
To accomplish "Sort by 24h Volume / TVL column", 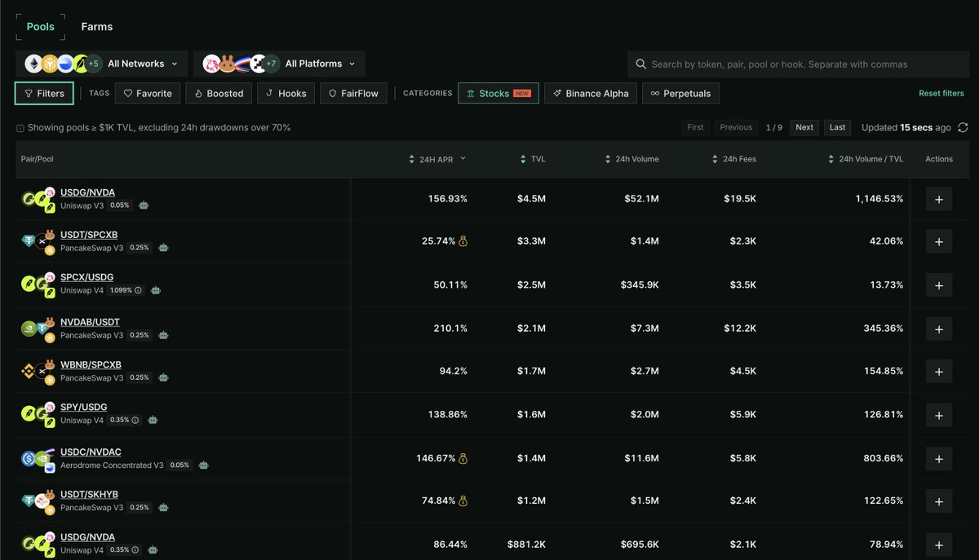I will (x=866, y=160).
